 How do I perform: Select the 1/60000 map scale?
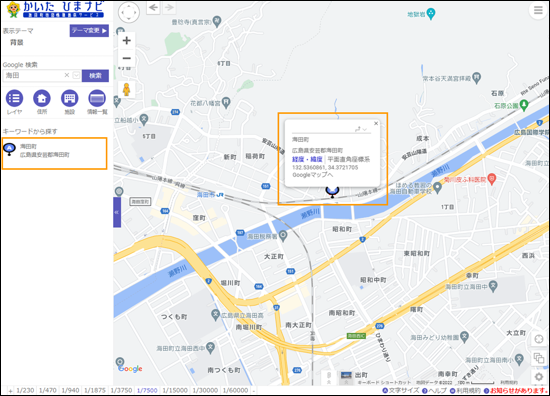[x=235, y=390]
